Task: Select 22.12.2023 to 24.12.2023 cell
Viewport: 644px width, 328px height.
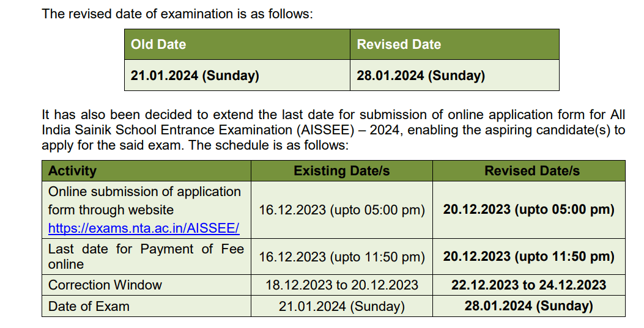Action: [x=529, y=285]
